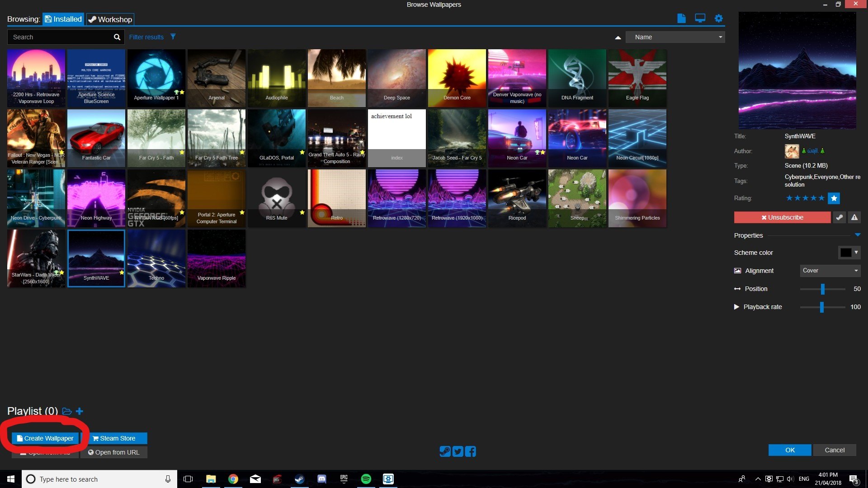Click the search input field to type
Image resolution: width=868 pixels, height=488 pixels.
coord(60,37)
